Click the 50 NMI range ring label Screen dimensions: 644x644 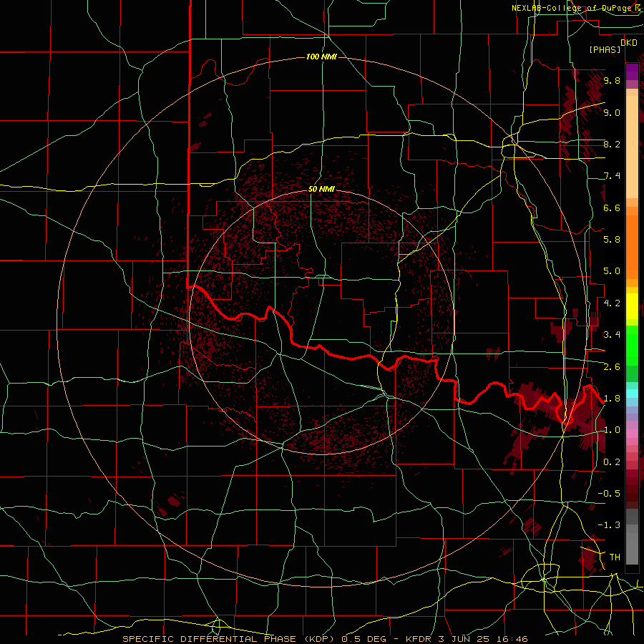coord(321,189)
